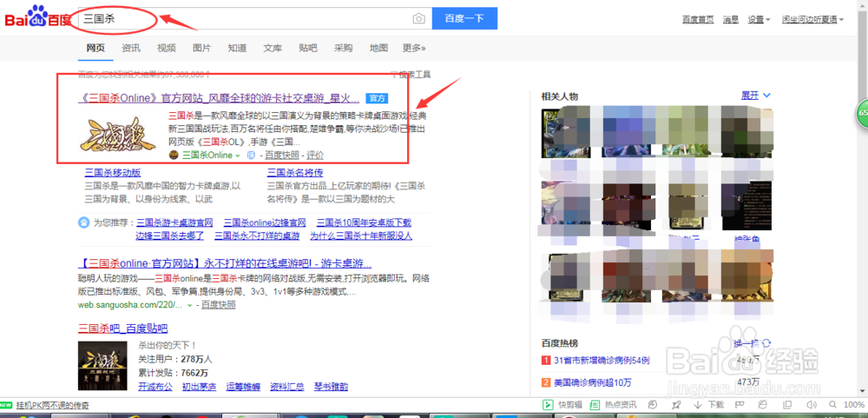Open 百度快照 of first result
The width and height of the screenshot is (868, 418).
click(282, 156)
